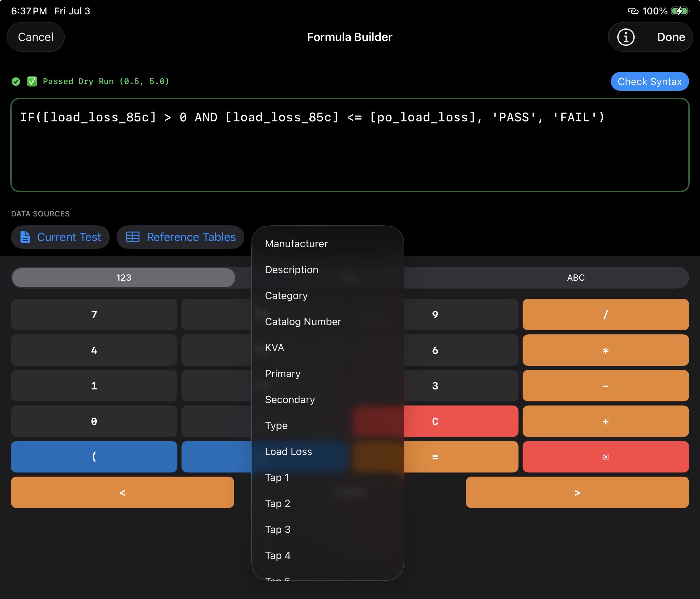Viewport: 700px width, 599px height.
Task: Cancel the formula builder
Action: [36, 37]
